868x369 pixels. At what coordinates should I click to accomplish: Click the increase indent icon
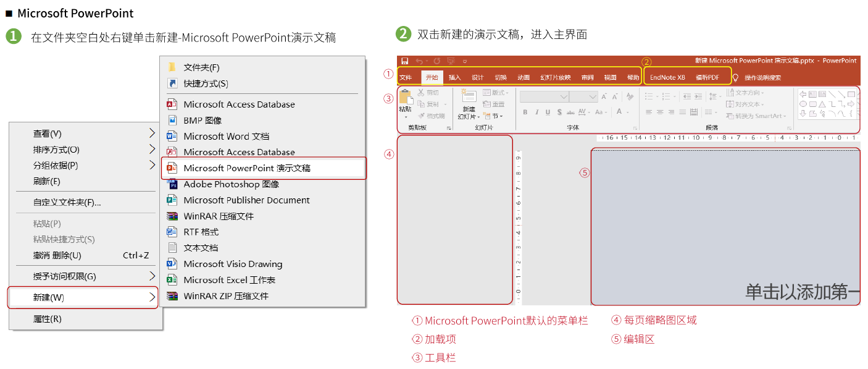[x=698, y=96]
